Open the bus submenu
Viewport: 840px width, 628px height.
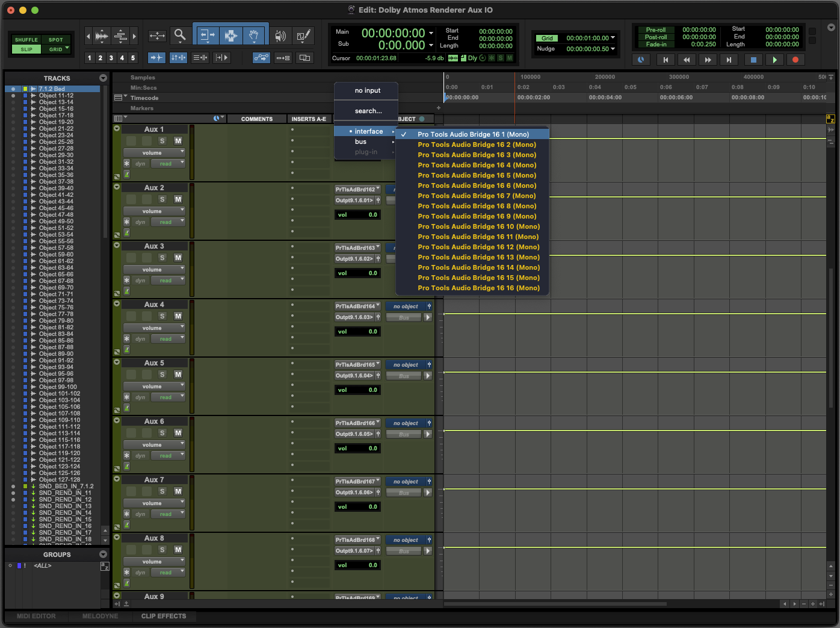tap(366, 141)
